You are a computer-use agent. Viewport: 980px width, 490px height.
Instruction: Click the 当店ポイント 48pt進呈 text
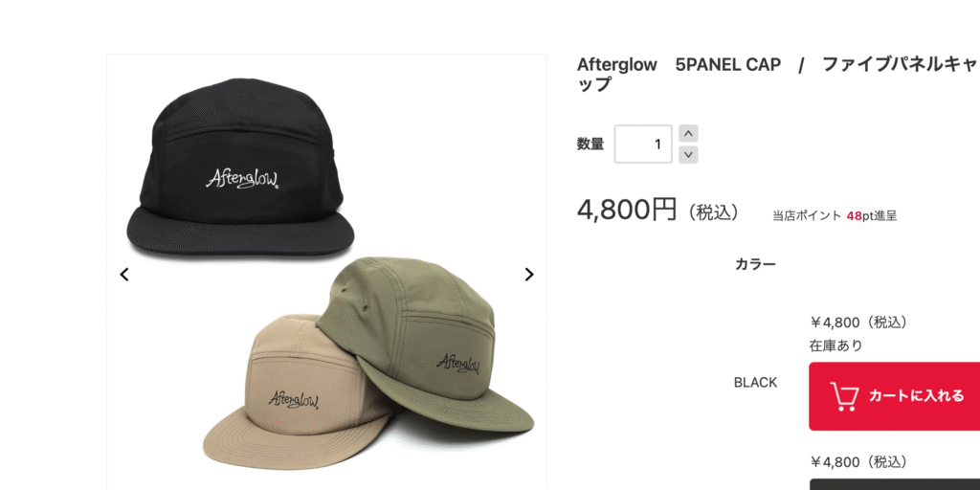point(835,216)
